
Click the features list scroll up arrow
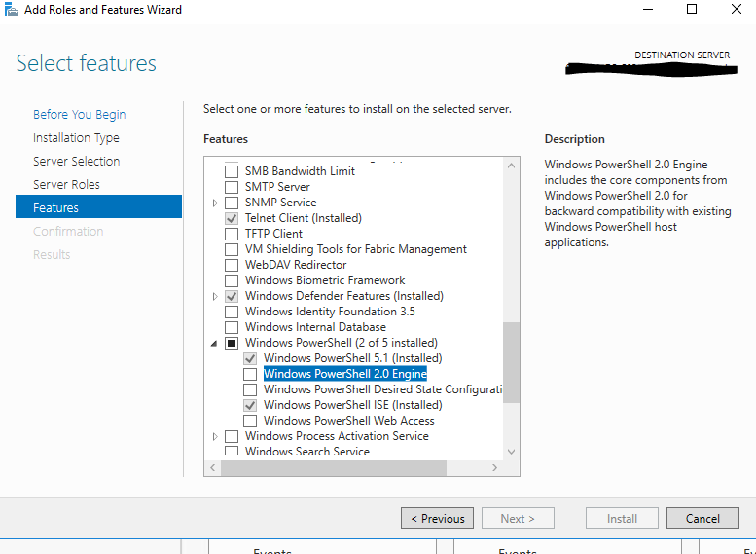[511, 166]
